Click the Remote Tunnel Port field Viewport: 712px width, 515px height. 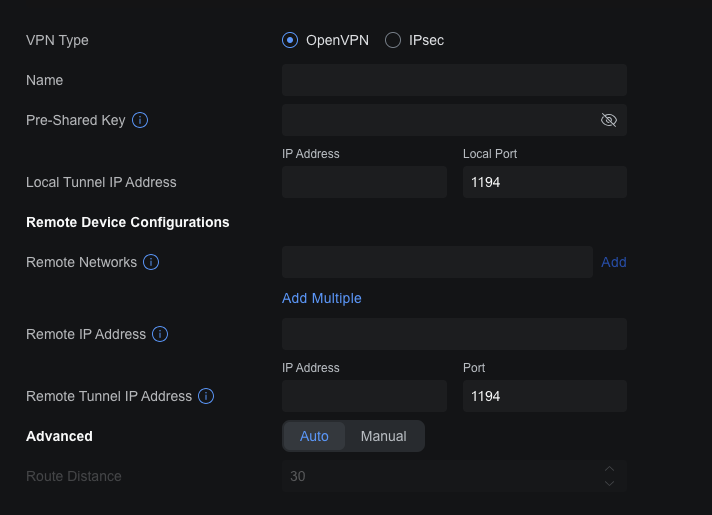(x=544, y=396)
